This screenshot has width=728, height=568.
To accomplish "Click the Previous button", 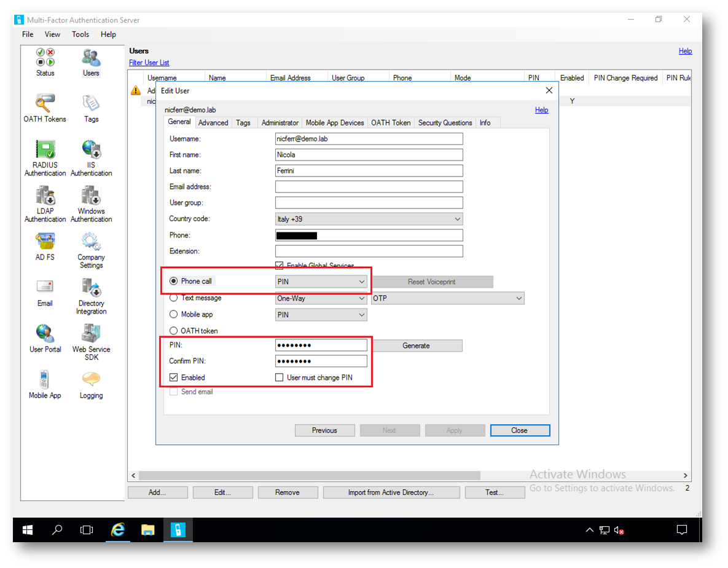I will pos(324,430).
